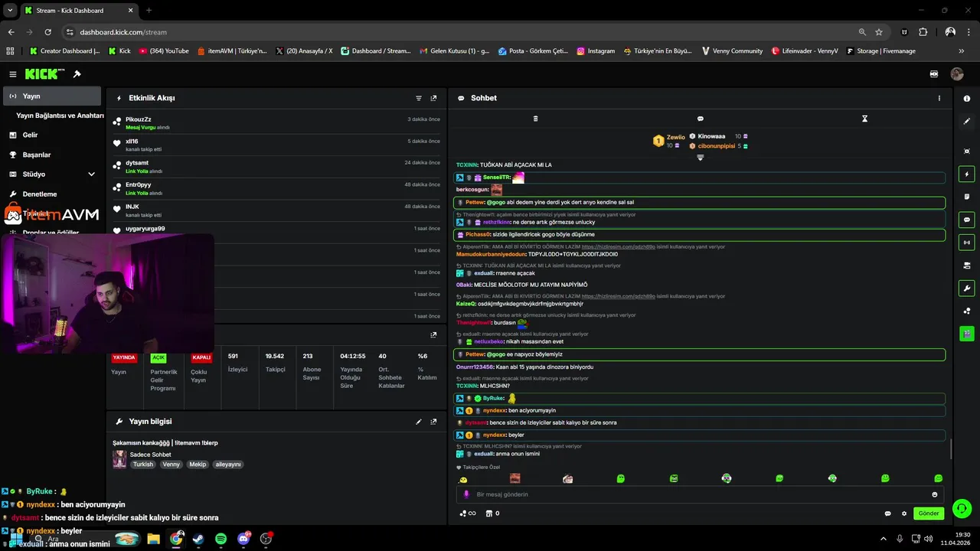Open Steam from taskbar

click(x=198, y=539)
